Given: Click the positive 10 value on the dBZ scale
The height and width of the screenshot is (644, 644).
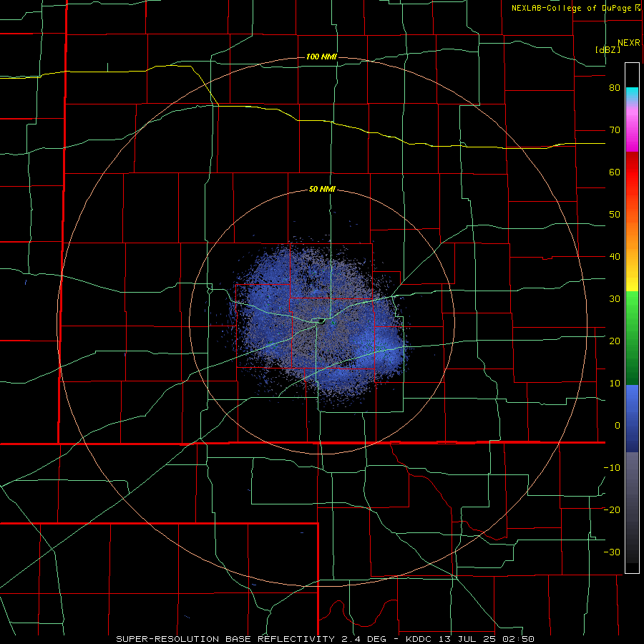Looking at the screenshot, I should pyautogui.click(x=615, y=384).
